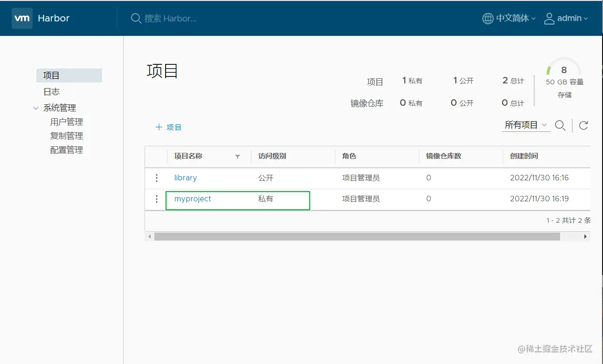
Task: Click the project list search magnifier icon
Action: [x=560, y=125]
